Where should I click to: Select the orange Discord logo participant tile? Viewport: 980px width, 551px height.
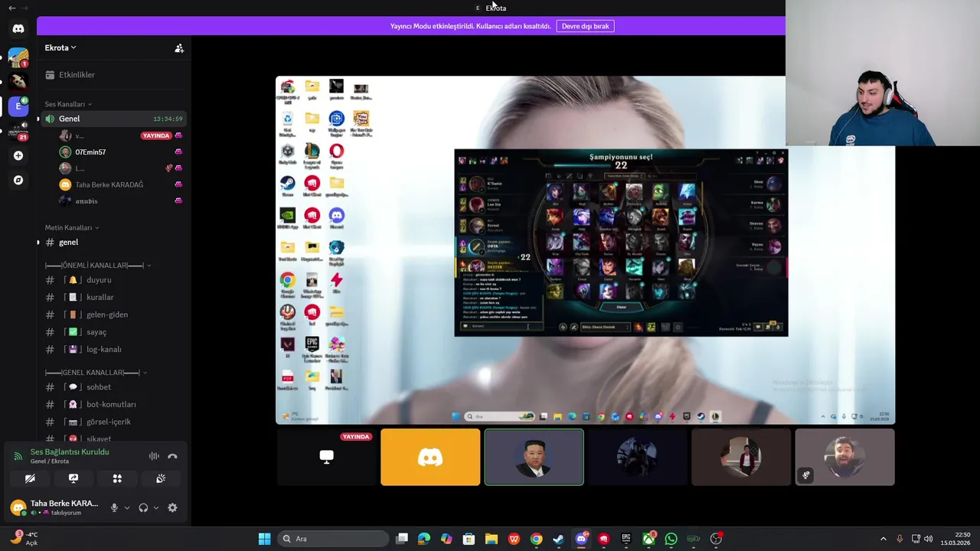[x=430, y=457]
